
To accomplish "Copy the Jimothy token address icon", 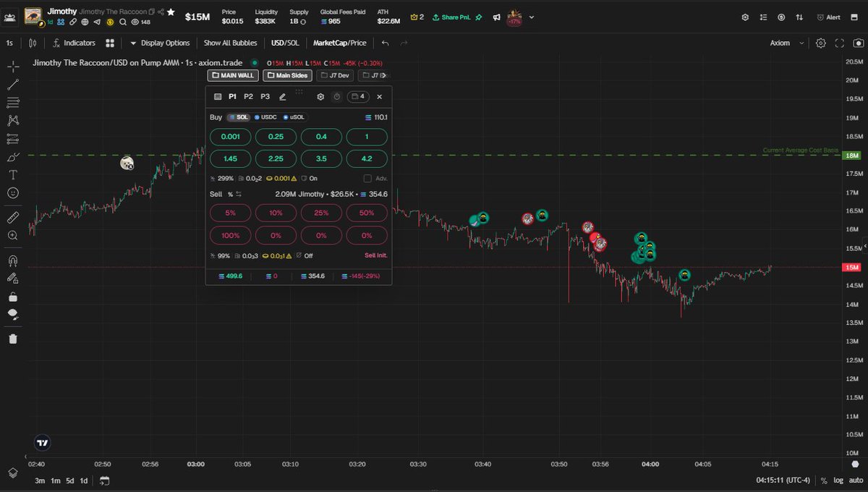I will 152,12.
